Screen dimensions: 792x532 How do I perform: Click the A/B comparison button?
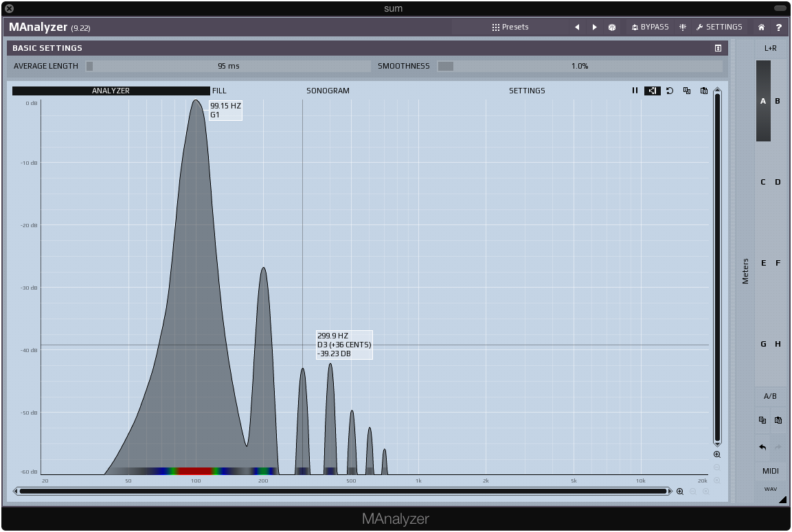click(770, 396)
